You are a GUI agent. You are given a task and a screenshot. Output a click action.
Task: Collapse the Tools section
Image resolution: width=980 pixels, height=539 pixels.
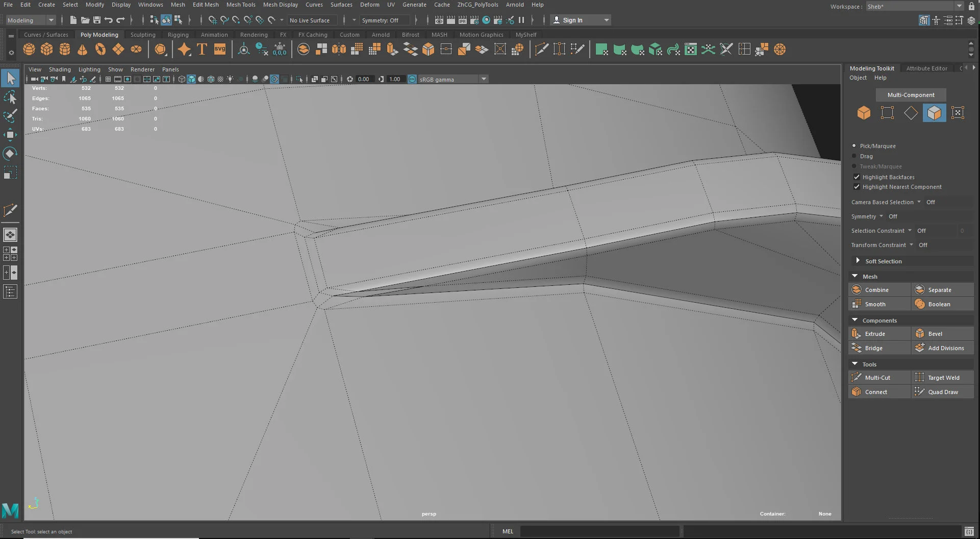(855, 364)
